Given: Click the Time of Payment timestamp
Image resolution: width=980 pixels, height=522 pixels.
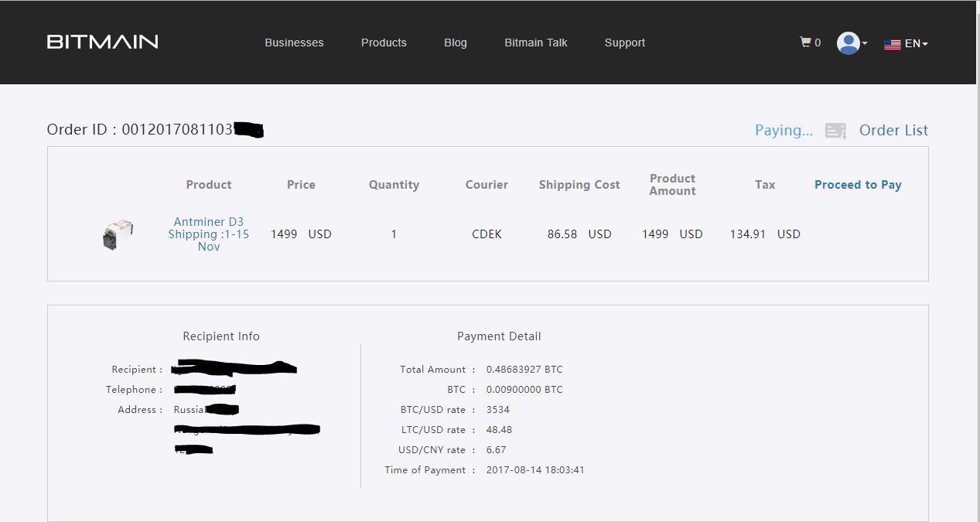Looking at the screenshot, I should 535,470.
